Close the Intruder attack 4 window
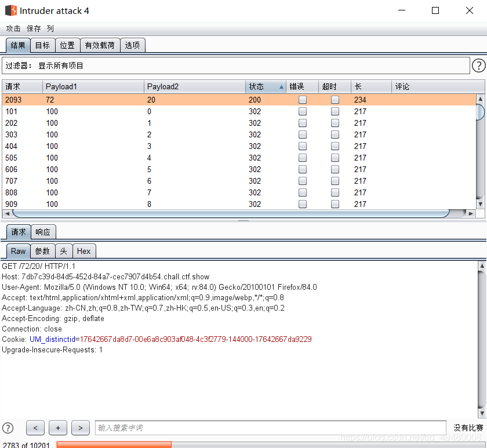Viewport: 487px width, 448px height. point(470,10)
